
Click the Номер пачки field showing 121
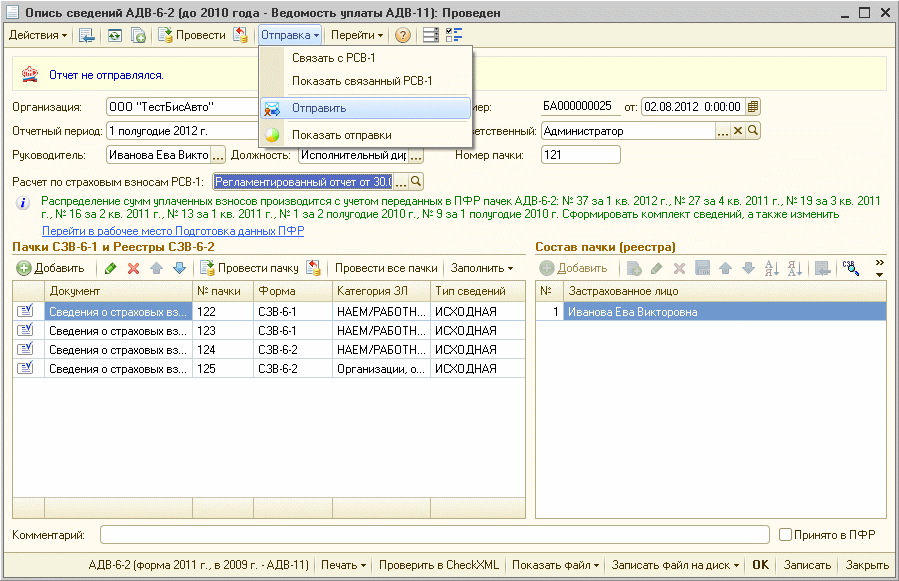point(580,155)
